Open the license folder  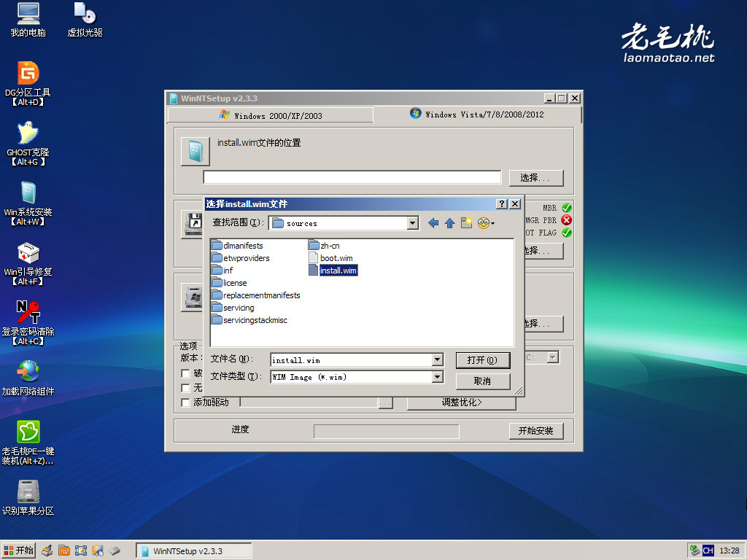(x=229, y=283)
